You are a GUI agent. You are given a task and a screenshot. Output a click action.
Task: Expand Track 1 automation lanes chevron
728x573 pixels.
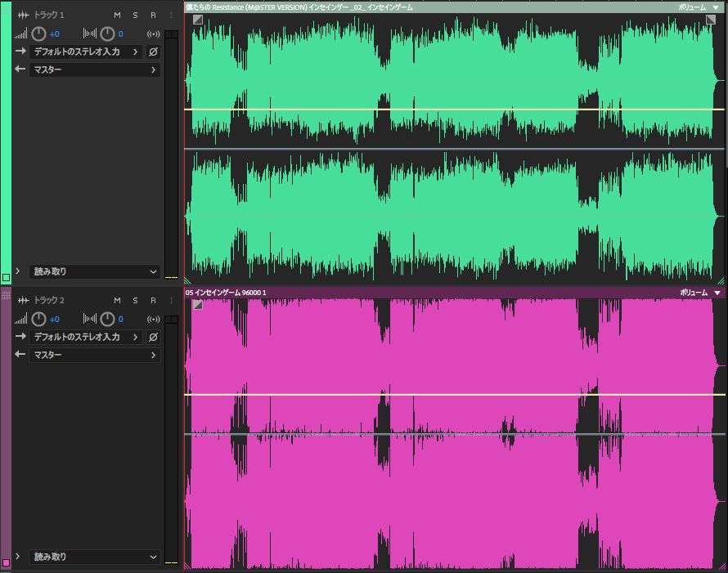[x=18, y=271]
